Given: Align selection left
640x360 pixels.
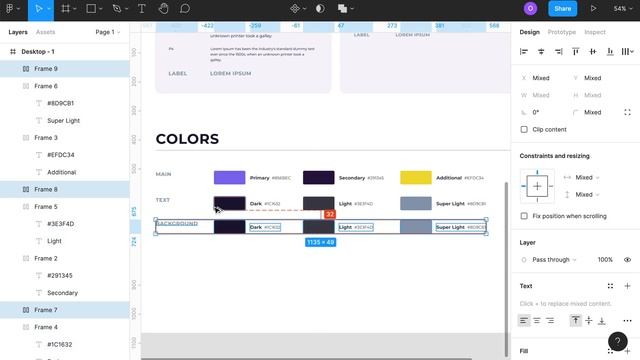Looking at the screenshot, I should tap(524, 51).
